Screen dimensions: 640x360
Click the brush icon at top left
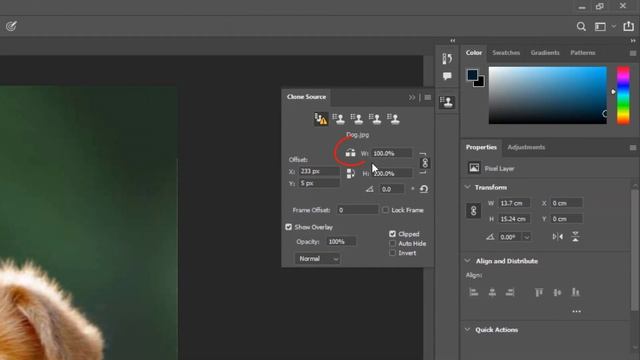11,26
